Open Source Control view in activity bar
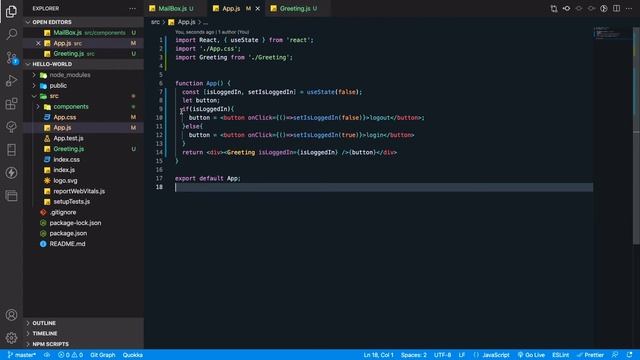The width and height of the screenshot is (640, 360). (x=11, y=58)
